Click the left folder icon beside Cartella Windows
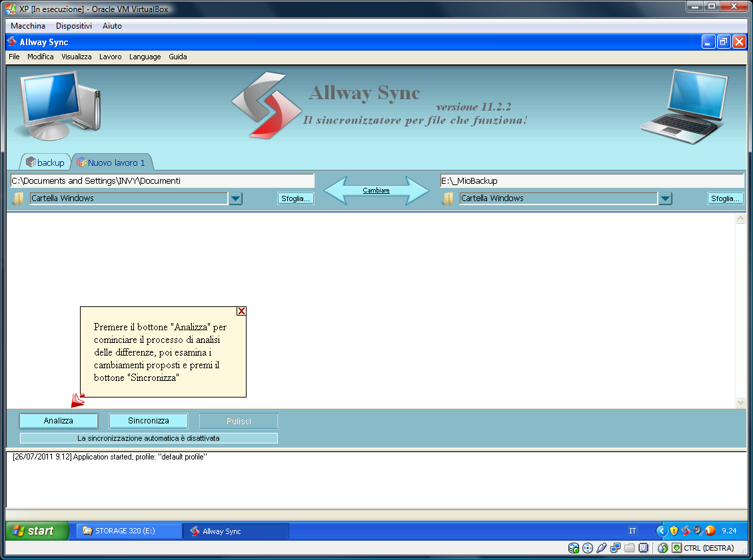Screen dimensions: 753x560 [18, 198]
